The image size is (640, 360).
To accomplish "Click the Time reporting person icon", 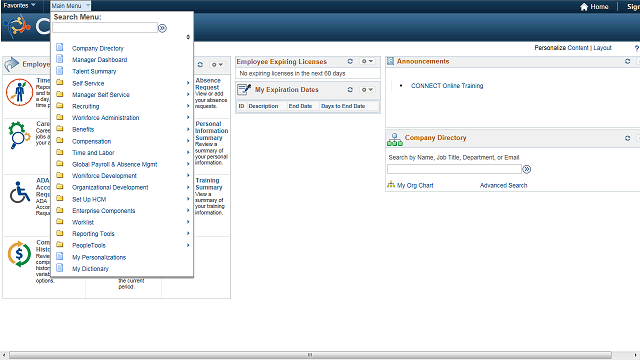I will tap(19, 92).
